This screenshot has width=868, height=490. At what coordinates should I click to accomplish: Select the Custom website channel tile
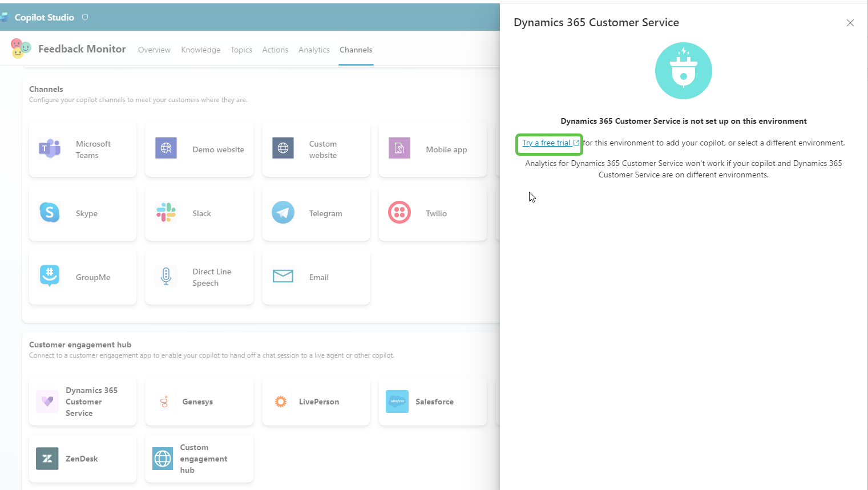316,149
